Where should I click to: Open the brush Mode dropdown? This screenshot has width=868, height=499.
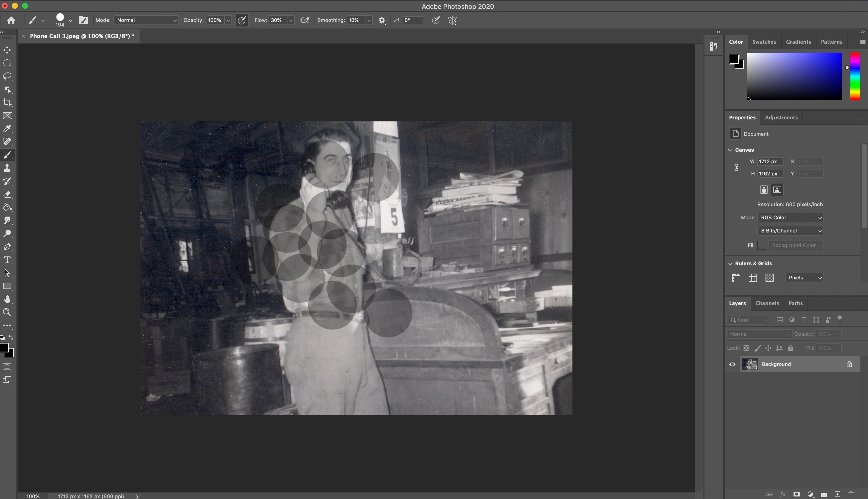(x=146, y=20)
